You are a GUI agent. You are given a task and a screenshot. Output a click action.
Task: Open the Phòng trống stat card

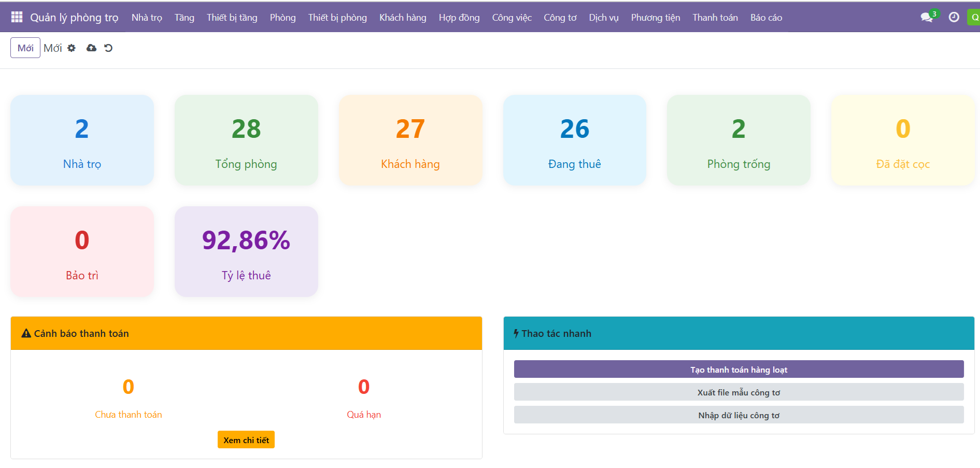coord(738,140)
